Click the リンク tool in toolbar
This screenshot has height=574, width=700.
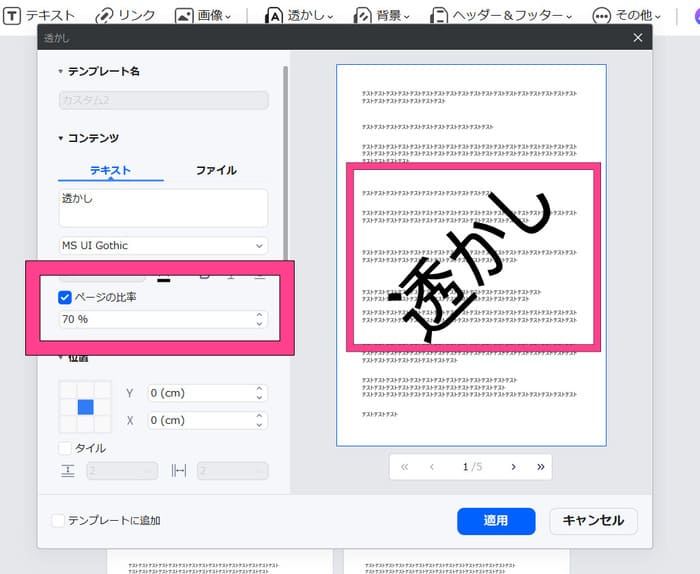pos(125,16)
